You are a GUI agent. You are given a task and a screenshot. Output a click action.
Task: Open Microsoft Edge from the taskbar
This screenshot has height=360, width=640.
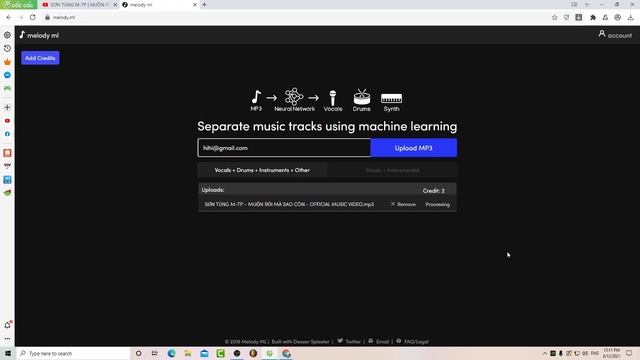pyautogui.click(x=171, y=353)
